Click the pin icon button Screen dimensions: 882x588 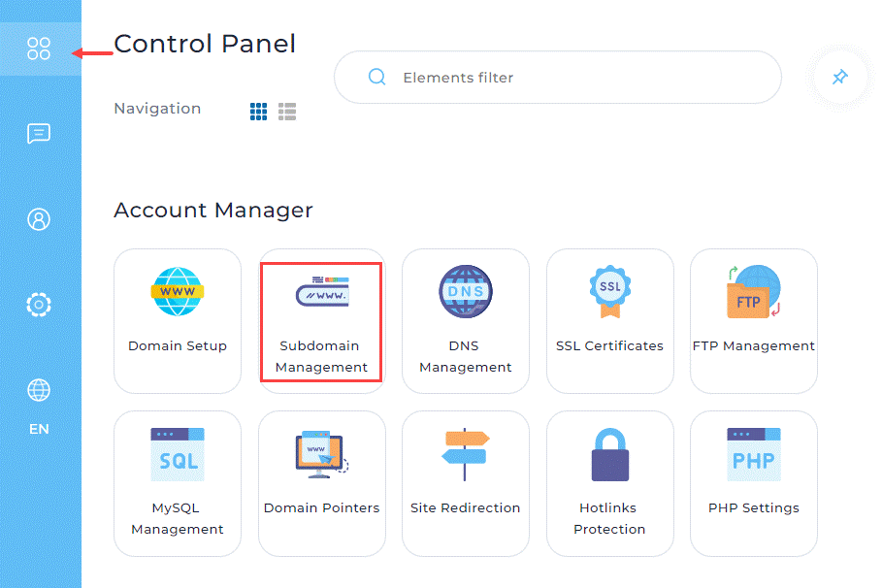840,77
